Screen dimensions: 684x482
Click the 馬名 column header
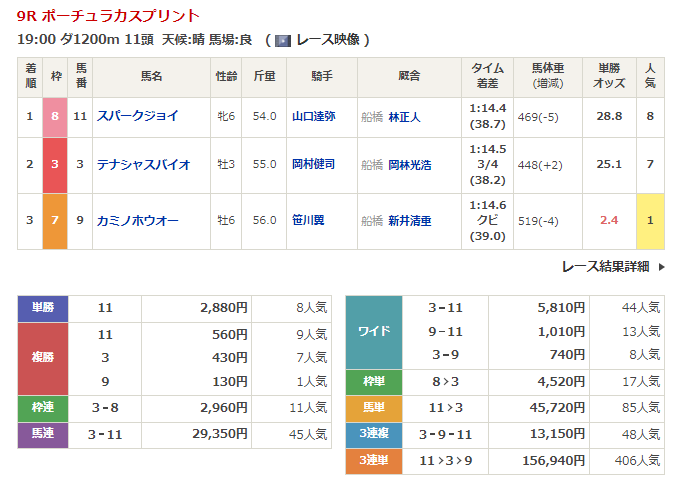(151, 75)
